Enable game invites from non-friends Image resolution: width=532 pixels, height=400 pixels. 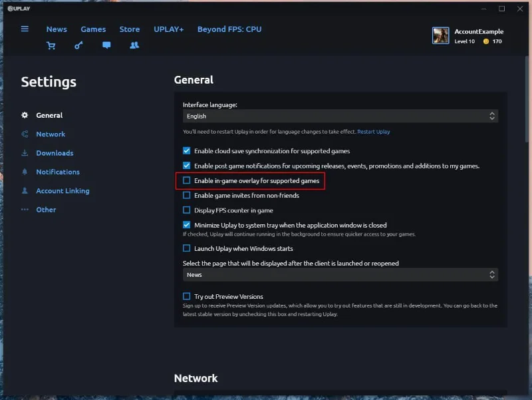pyautogui.click(x=187, y=195)
